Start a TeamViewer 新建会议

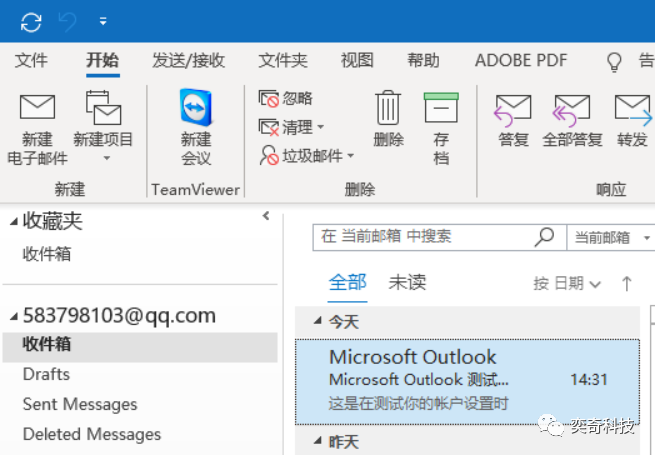pyautogui.click(x=195, y=127)
